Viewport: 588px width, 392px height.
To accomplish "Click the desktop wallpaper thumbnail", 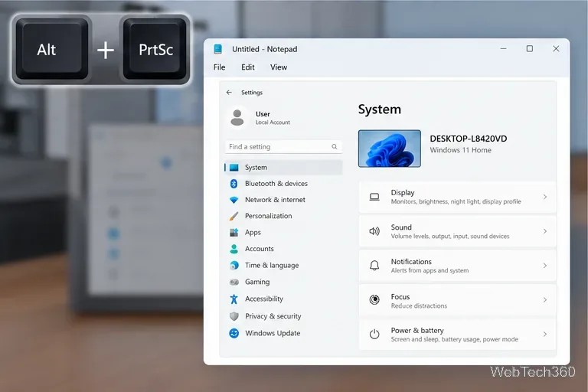I will pyautogui.click(x=390, y=149).
